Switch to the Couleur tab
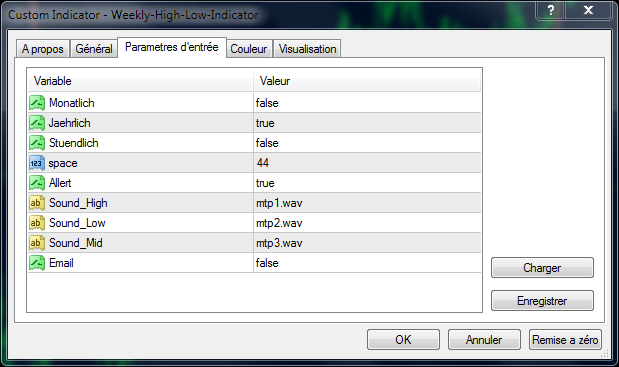619x367 pixels. [x=249, y=49]
